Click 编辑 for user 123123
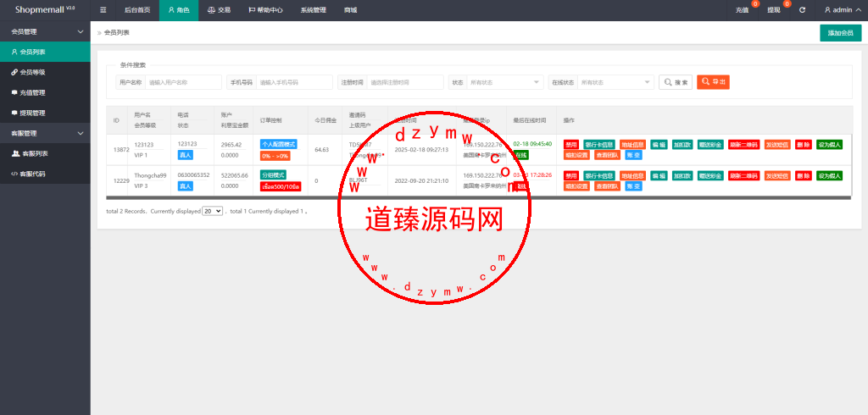This screenshot has height=415, width=868. [659, 145]
